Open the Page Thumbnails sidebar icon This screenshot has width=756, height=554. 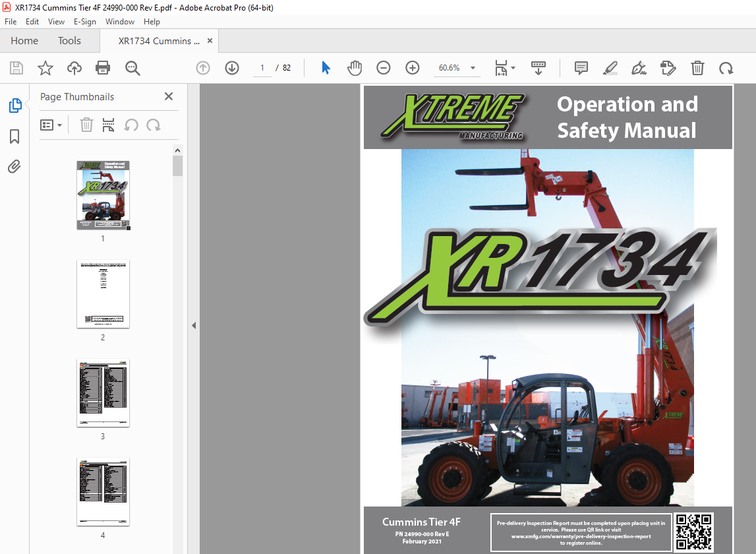click(15, 106)
